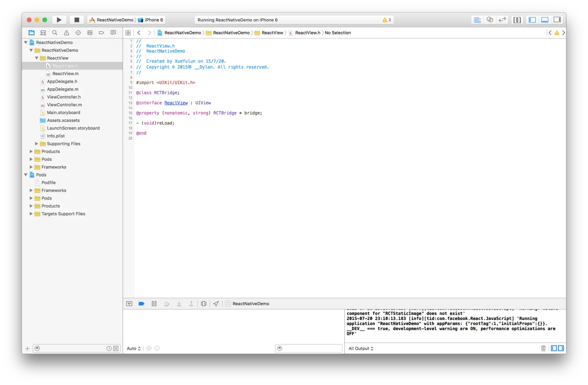
Task: Expand the Supporting Files folder
Action: [x=37, y=144]
